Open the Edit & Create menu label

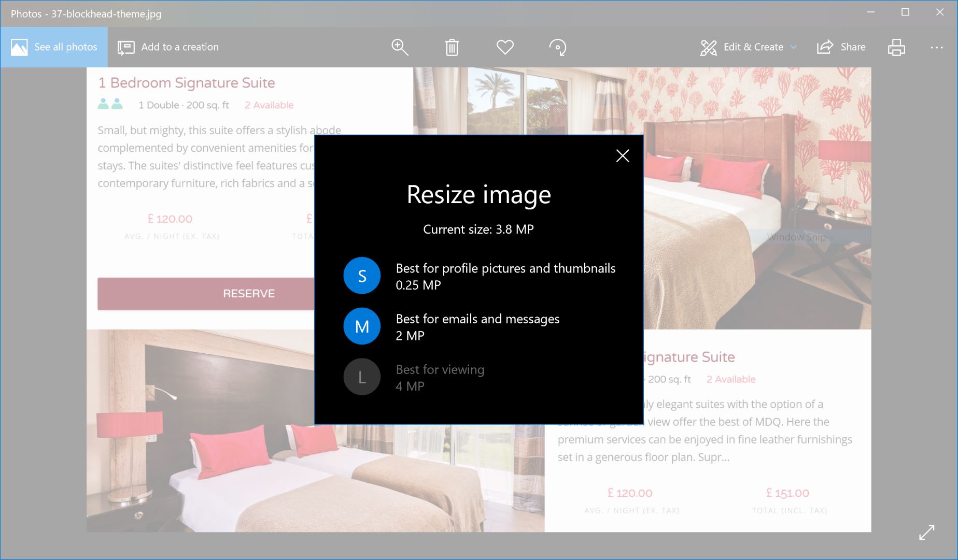pyautogui.click(x=753, y=47)
